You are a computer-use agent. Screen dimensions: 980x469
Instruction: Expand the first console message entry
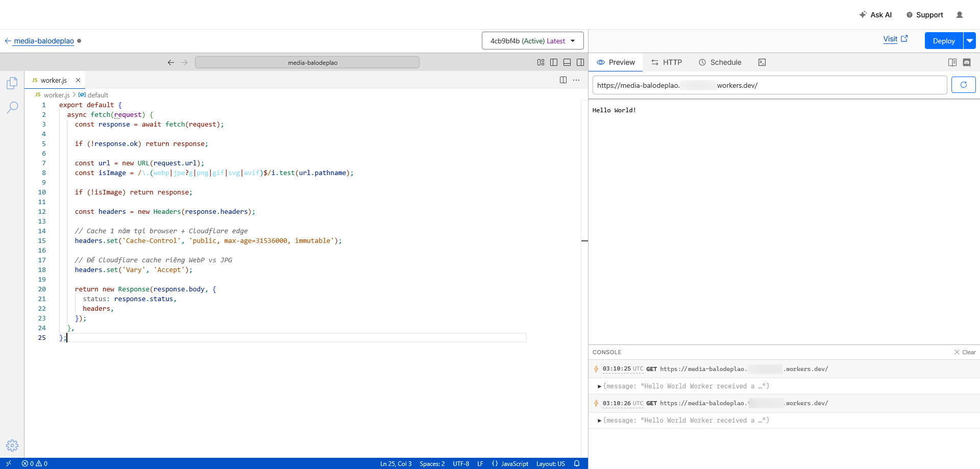pos(600,386)
